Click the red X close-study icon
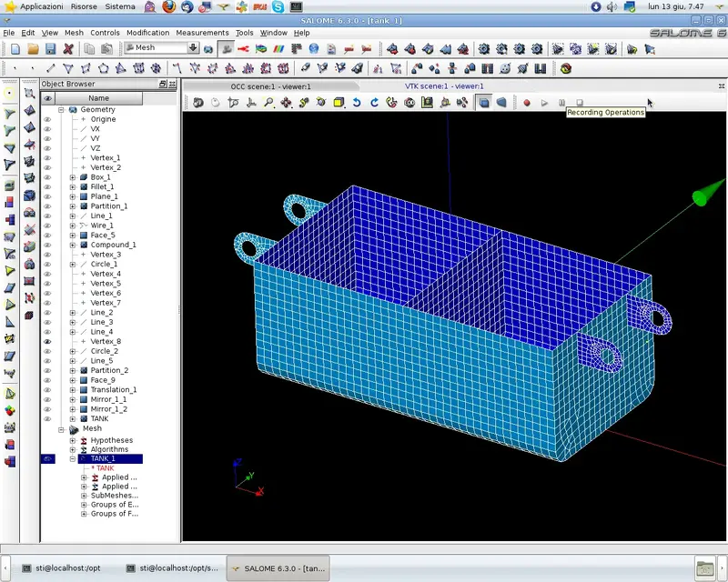This screenshot has width=728, height=582. tap(68, 49)
